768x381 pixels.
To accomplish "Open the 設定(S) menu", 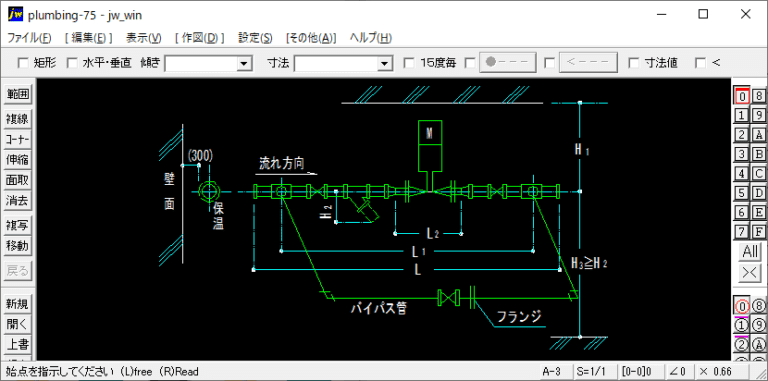I will click(255, 38).
